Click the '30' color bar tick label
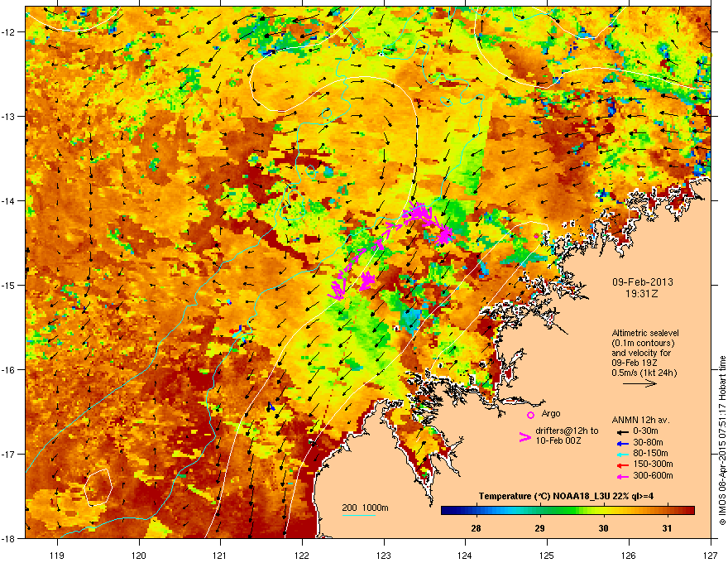Viewport: 728px width, 563px height. (x=603, y=528)
